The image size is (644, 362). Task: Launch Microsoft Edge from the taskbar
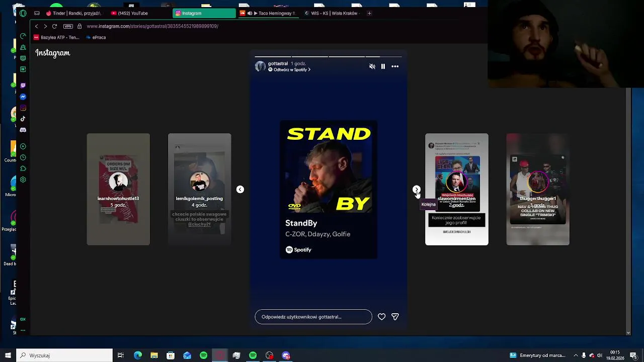pos(138,355)
